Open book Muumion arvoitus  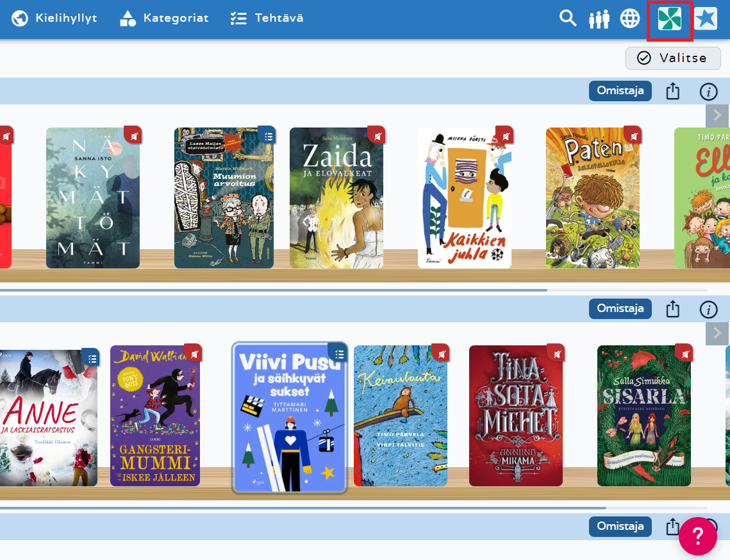click(224, 198)
